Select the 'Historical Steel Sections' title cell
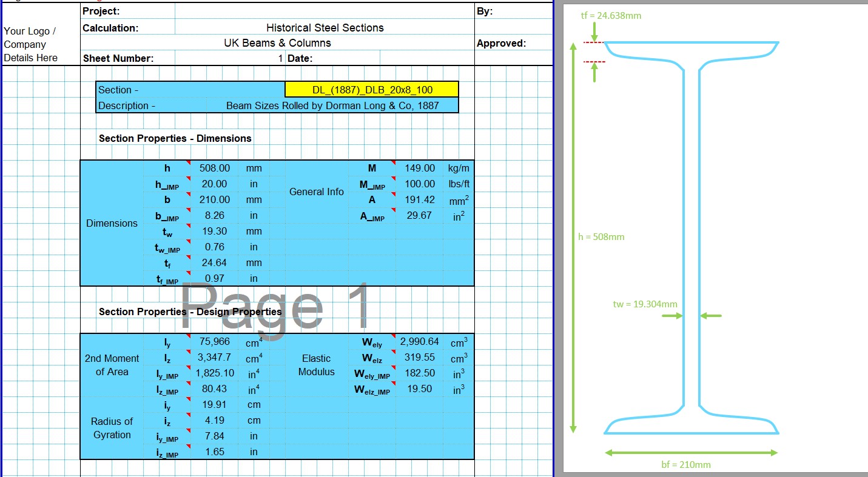868x477 pixels. point(325,28)
